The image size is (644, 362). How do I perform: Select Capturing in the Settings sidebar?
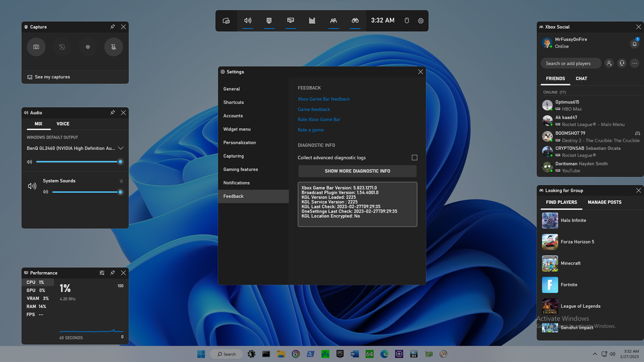[x=233, y=156]
